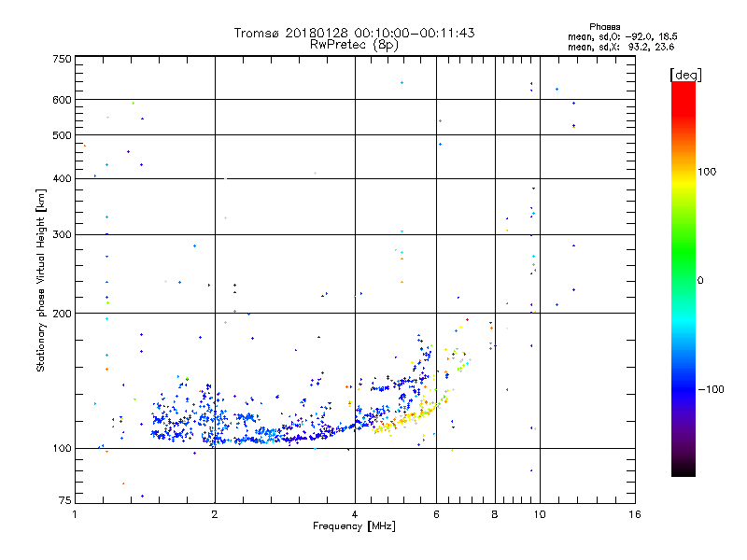The image size is (747, 560).
Task: Click the x-axis tick label '16'
Action: point(635,514)
